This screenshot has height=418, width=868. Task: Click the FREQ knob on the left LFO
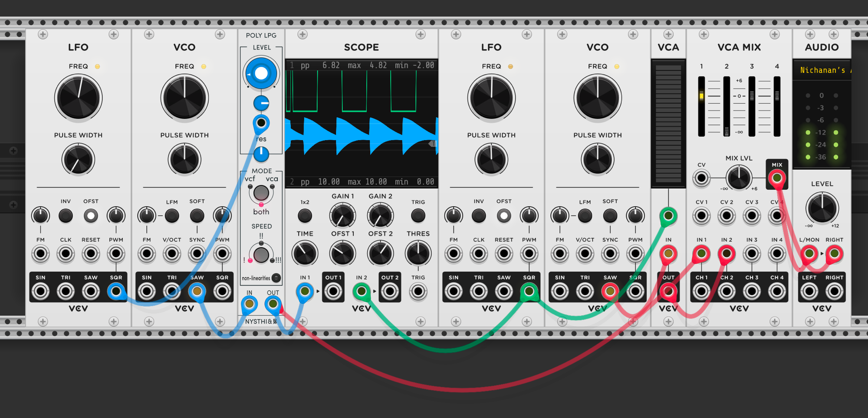(79, 98)
